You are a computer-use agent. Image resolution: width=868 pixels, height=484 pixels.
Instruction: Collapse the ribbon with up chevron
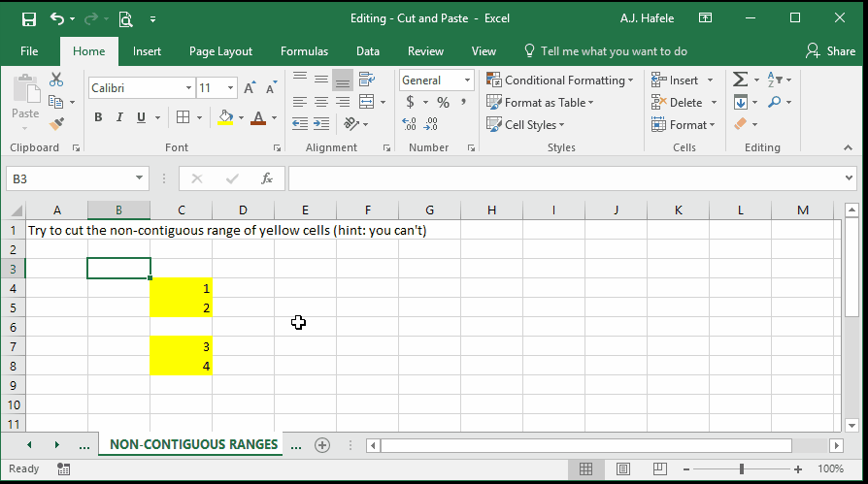click(x=848, y=147)
